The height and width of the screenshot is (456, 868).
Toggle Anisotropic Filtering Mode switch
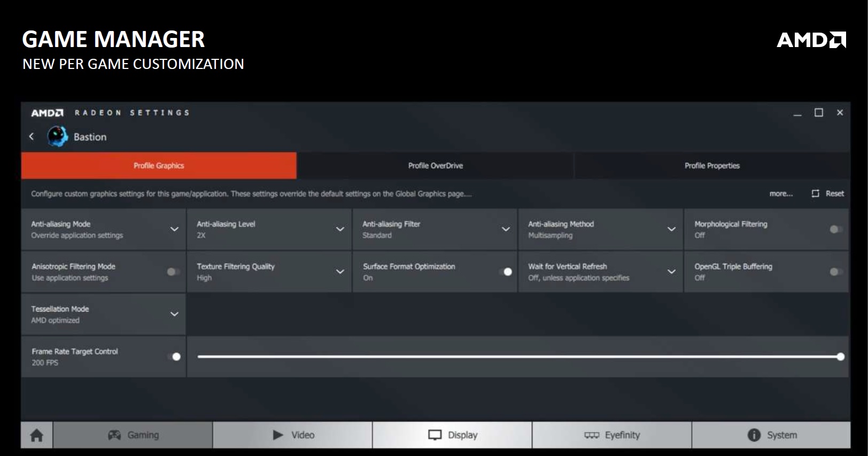click(173, 272)
